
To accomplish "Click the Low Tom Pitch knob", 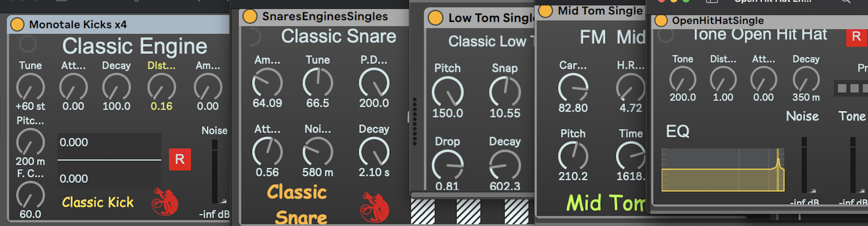I will click(447, 92).
